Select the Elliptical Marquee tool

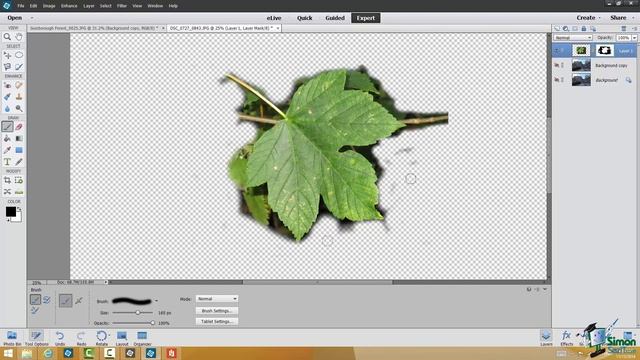point(19,55)
